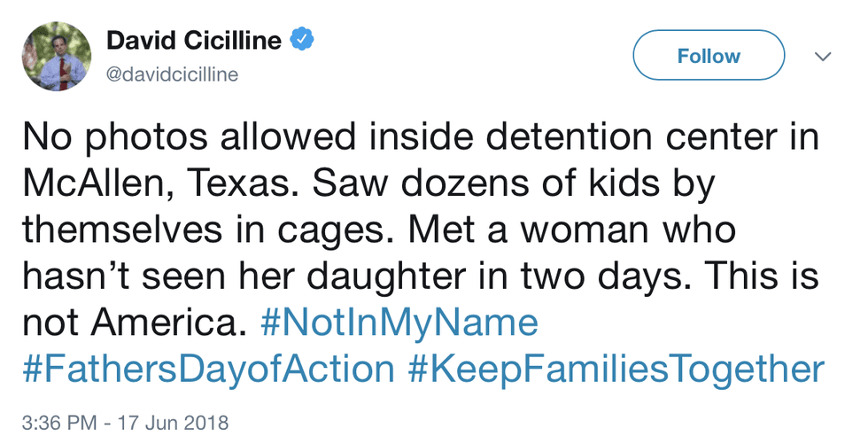This screenshot has width=868, height=444.
Task: Visit the #KeepFamiliesTogether hashtag
Action: 617,370
